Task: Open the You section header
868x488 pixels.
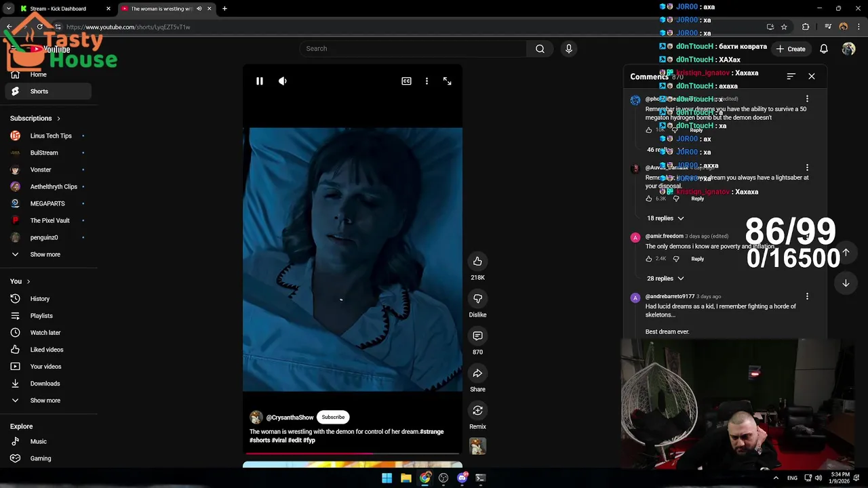Action: click(20, 281)
